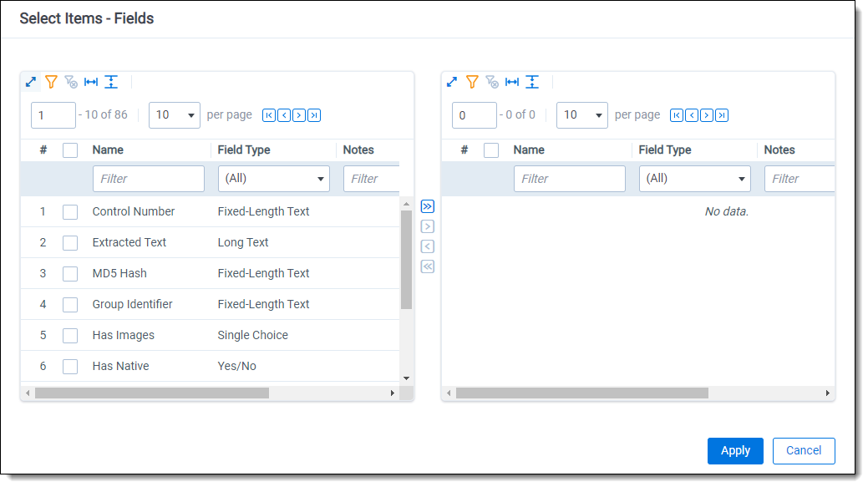The image size is (868, 487).
Task: Sort right list by Field Type header
Action: pyautogui.click(x=665, y=150)
